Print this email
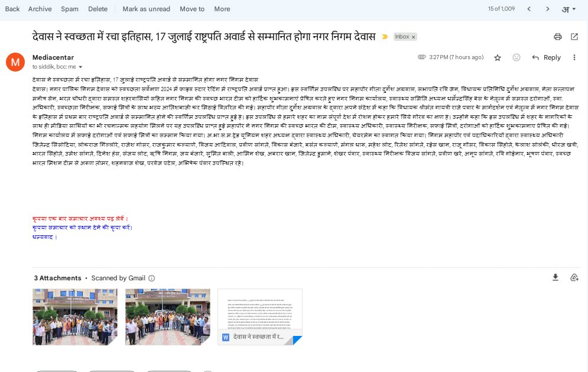588x372 pixels. pyautogui.click(x=558, y=37)
